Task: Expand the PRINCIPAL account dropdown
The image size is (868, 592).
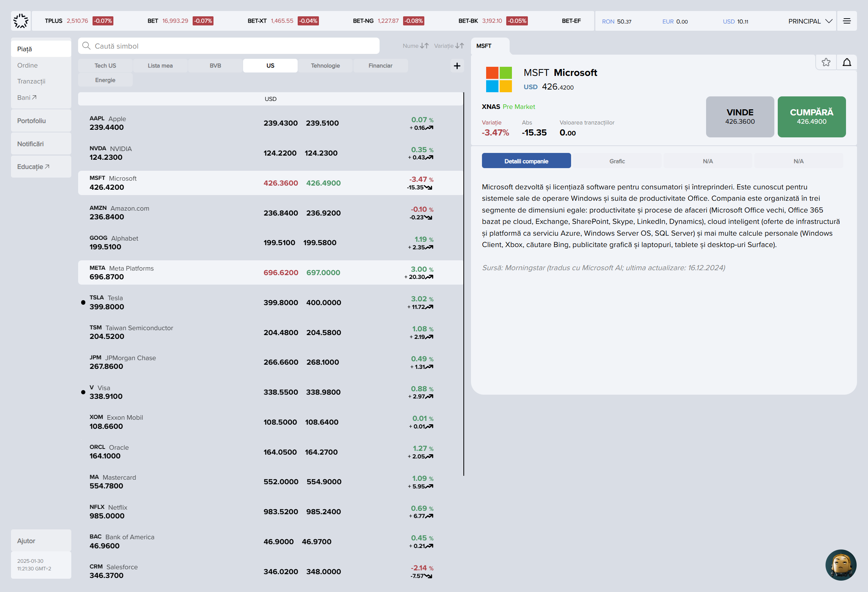Action: pos(810,21)
